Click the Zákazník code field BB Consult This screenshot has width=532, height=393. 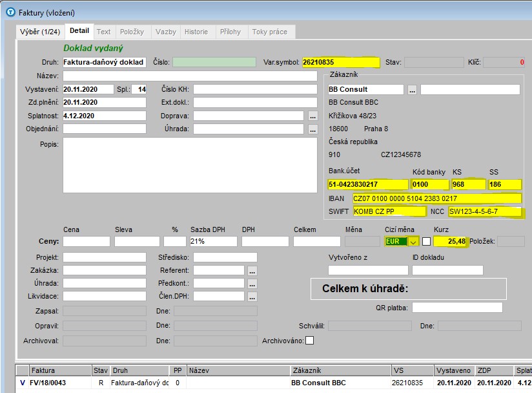(365, 89)
